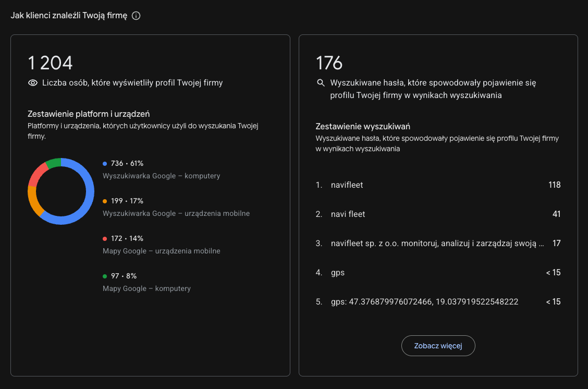Click the info icon next to the heading
The height and width of the screenshot is (389, 588).
tap(136, 16)
